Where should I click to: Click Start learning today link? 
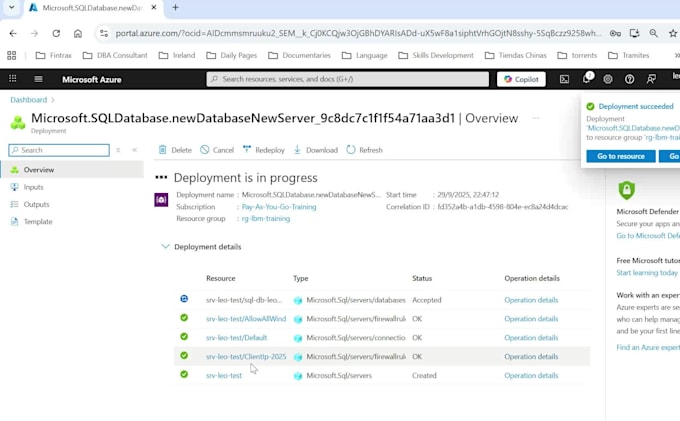[647, 273]
